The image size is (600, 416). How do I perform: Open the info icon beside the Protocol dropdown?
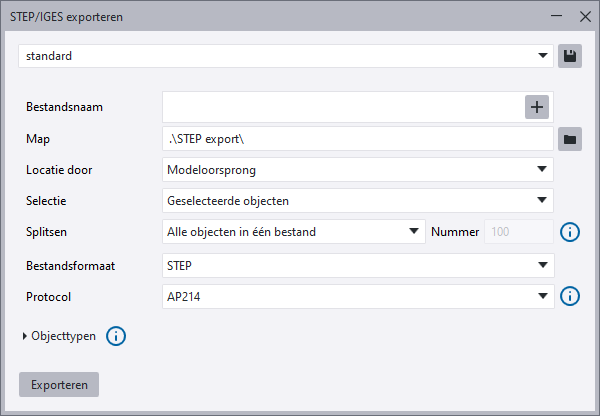coord(570,296)
